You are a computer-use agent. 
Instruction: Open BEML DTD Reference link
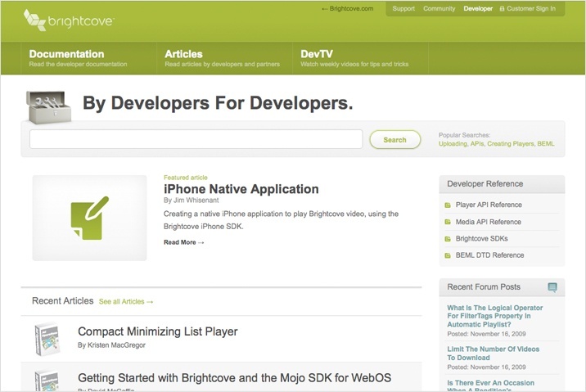coord(489,255)
